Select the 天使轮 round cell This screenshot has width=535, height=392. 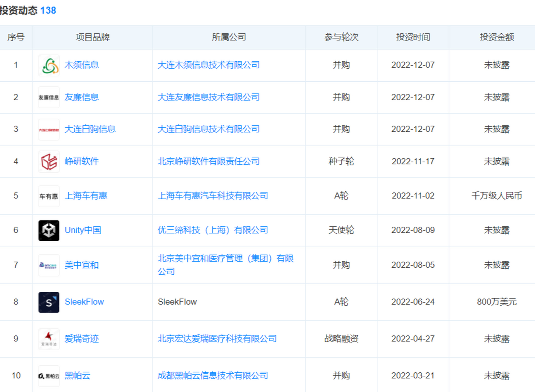[x=341, y=230]
